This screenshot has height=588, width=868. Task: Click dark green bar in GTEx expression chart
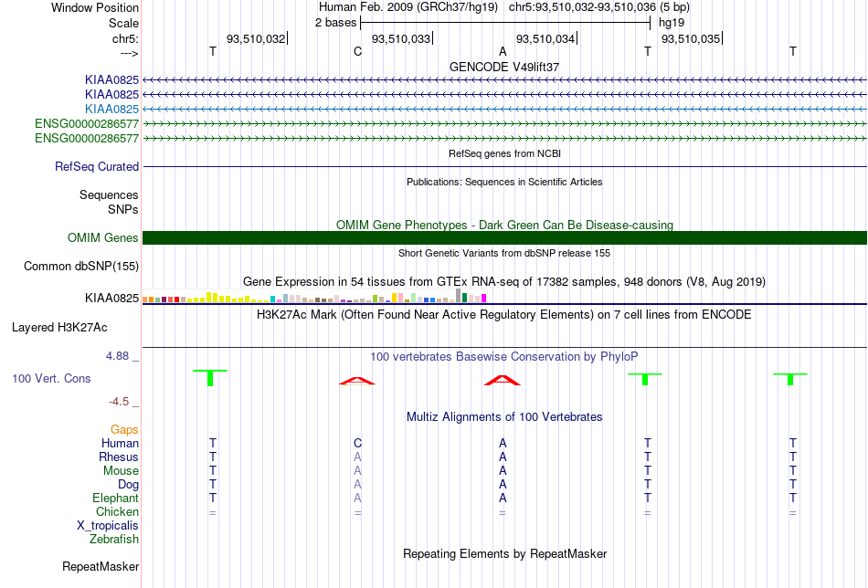point(464,298)
